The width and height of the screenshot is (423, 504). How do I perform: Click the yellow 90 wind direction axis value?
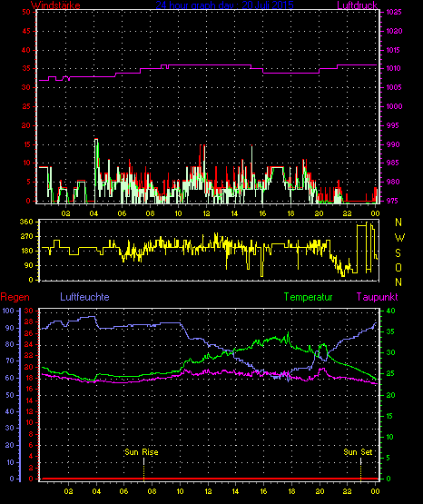click(x=28, y=265)
